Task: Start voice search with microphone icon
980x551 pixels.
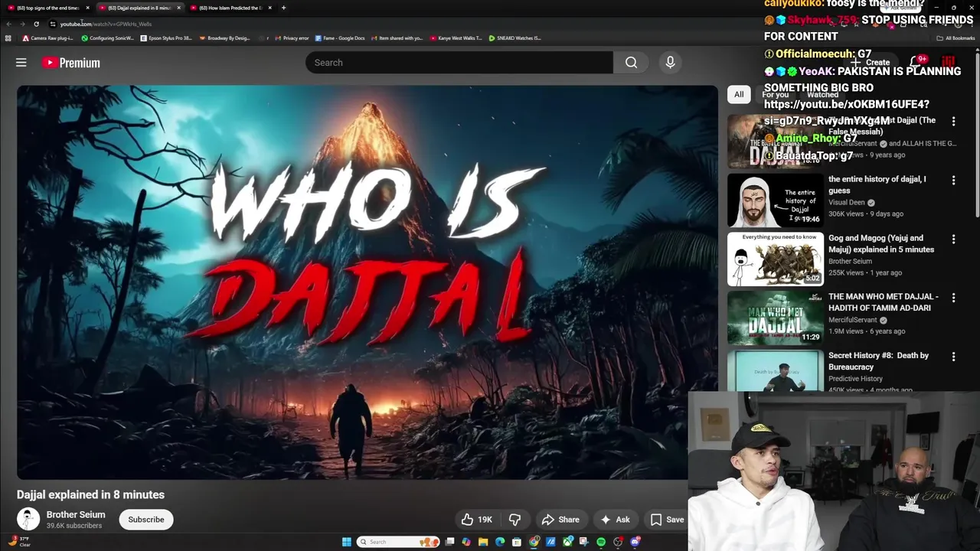Action: (x=670, y=63)
